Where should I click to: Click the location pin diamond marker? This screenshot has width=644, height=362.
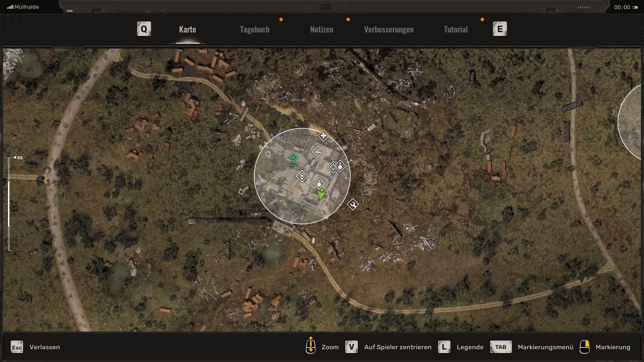pyautogui.click(x=302, y=176)
